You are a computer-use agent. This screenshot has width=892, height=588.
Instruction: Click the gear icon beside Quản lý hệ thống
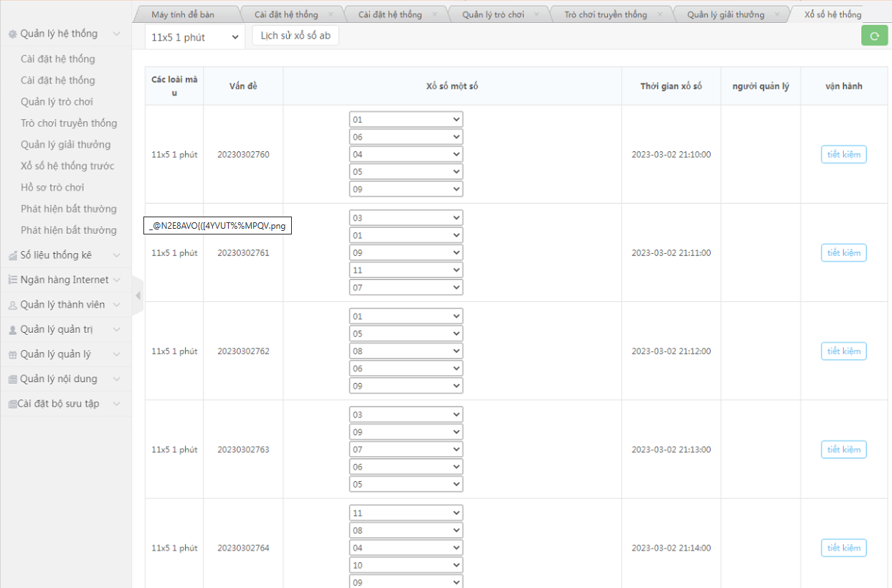tap(12, 34)
